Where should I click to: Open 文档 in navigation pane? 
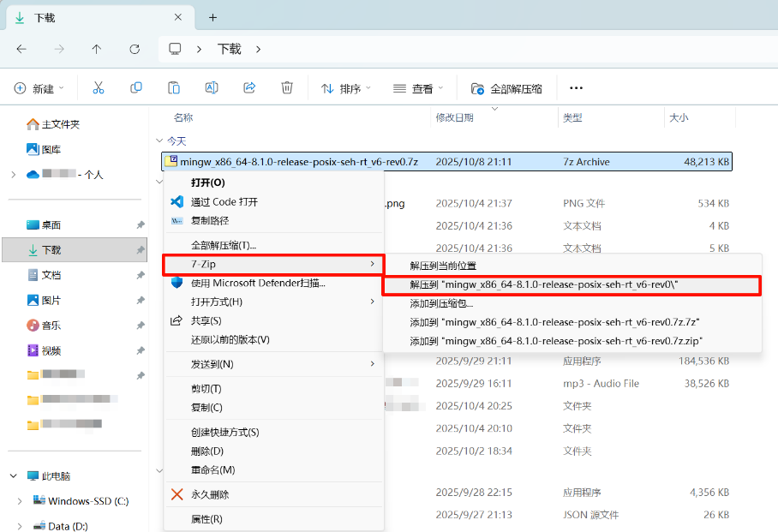pos(44,275)
